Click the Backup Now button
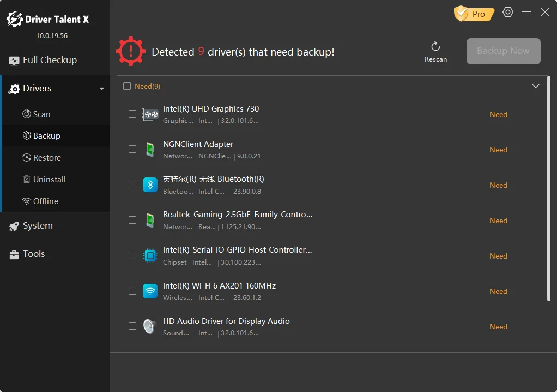557x392 pixels. [x=504, y=51]
